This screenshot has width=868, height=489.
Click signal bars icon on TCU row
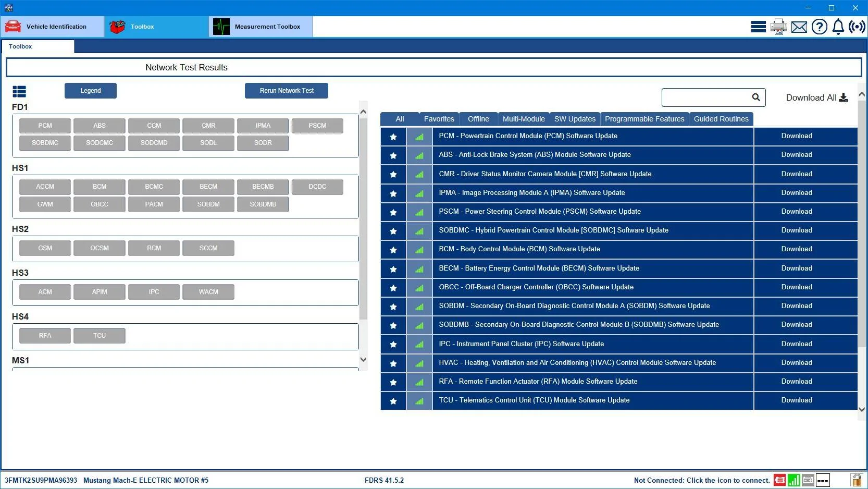(x=419, y=401)
